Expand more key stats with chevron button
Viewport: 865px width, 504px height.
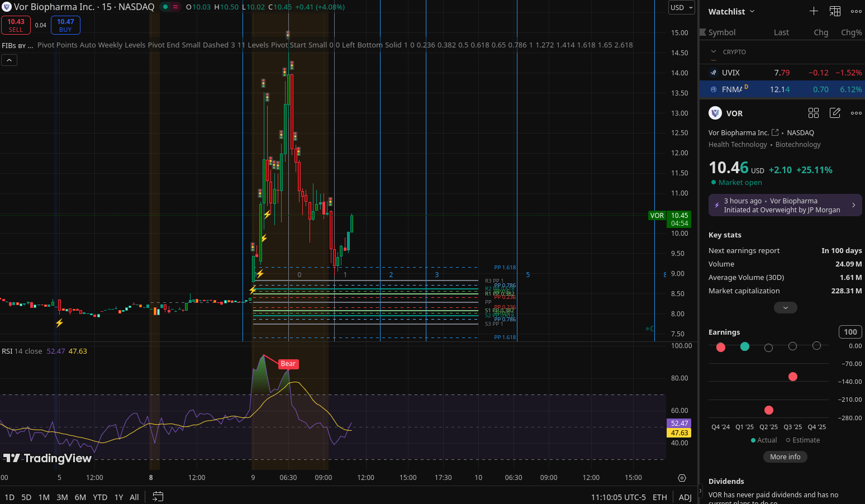(x=786, y=308)
